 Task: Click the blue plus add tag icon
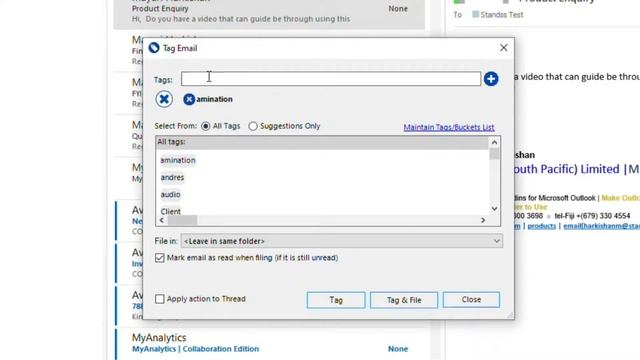[491, 79]
